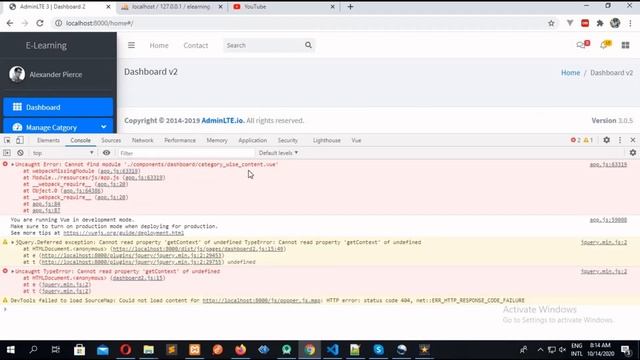
Task: Click error count badge in DevTools
Action: click(x=576, y=140)
